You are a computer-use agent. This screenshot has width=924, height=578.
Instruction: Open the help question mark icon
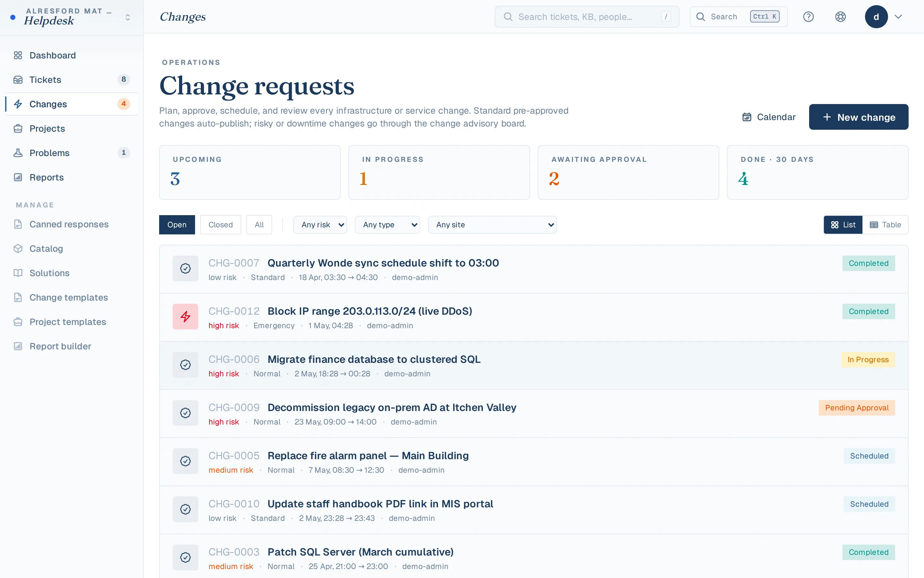click(808, 17)
